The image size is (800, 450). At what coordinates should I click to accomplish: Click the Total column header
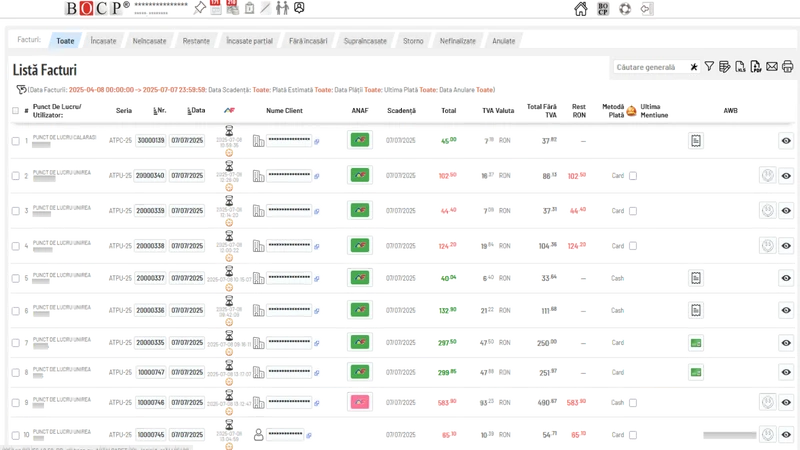point(449,111)
